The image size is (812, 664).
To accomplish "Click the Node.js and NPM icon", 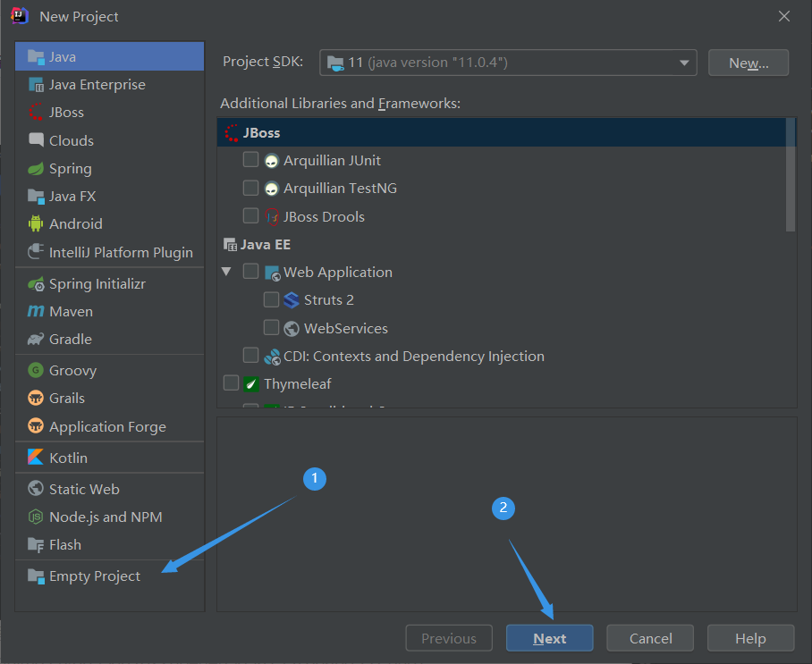I will coord(36,517).
